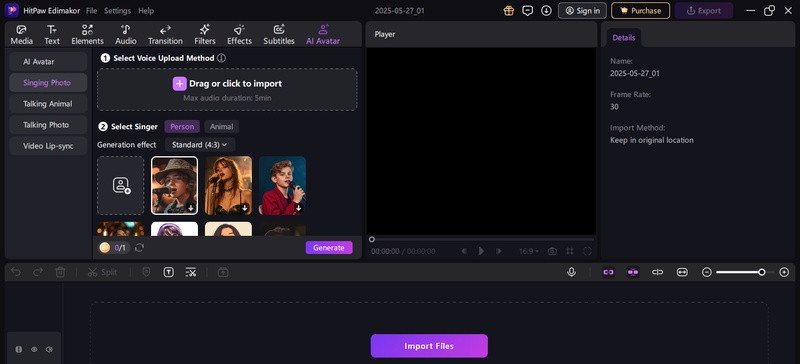This screenshot has width=800, height=364.
Task: Click the Generate button
Action: [329, 248]
